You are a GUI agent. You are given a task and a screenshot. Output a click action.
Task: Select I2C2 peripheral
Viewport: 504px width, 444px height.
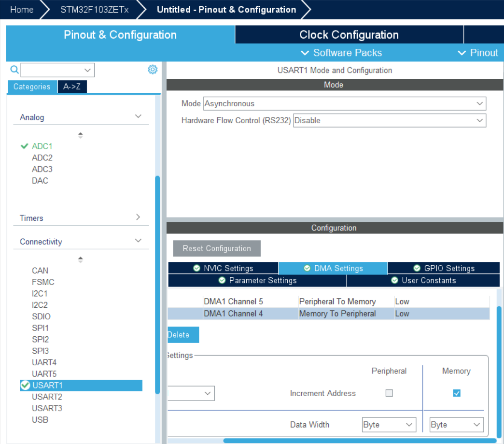40,305
